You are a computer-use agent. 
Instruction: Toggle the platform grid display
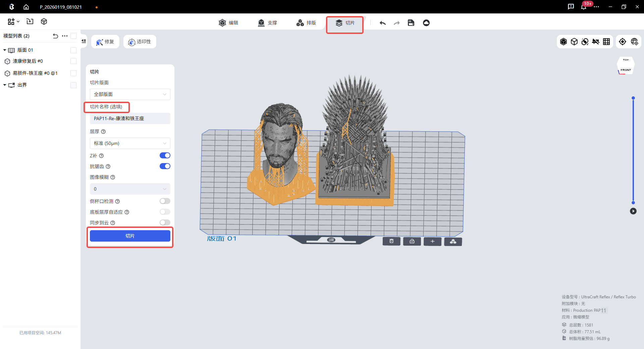point(606,42)
